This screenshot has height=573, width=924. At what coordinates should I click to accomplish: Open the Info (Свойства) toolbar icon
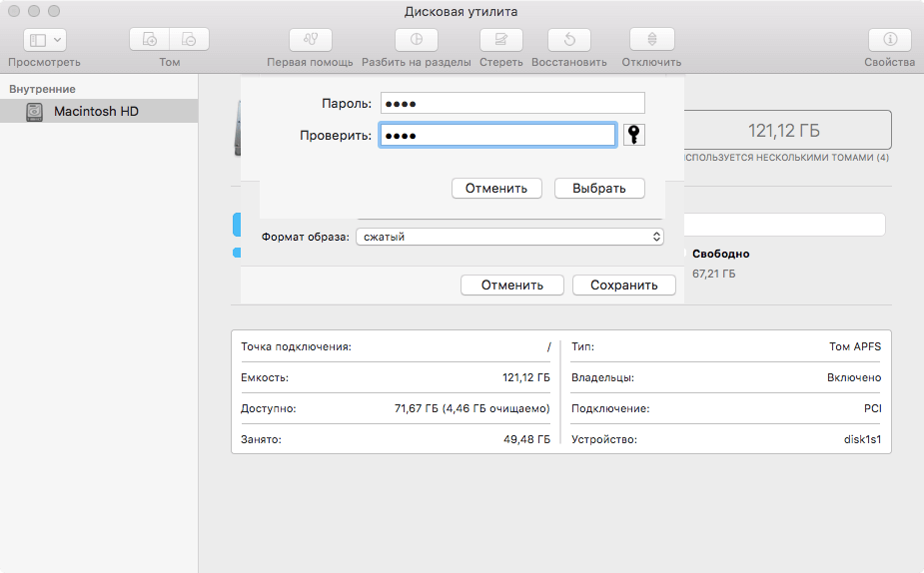pyautogui.click(x=889, y=40)
